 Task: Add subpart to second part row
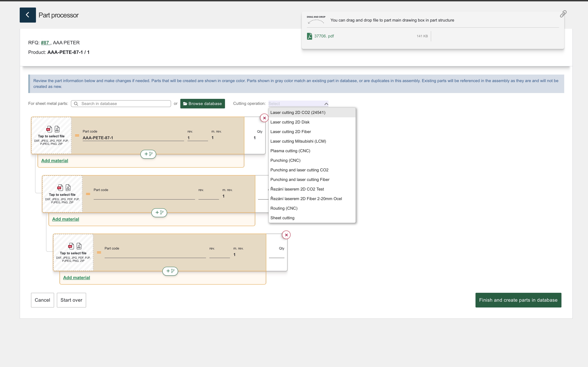coord(159,212)
